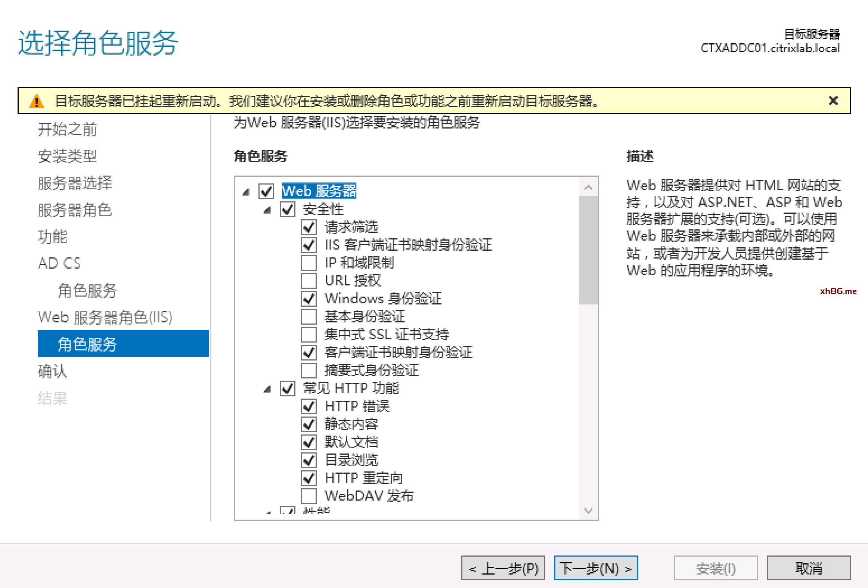Enable 基本身份验证 checkbox
This screenshot has width=868, height=588.
309,316
